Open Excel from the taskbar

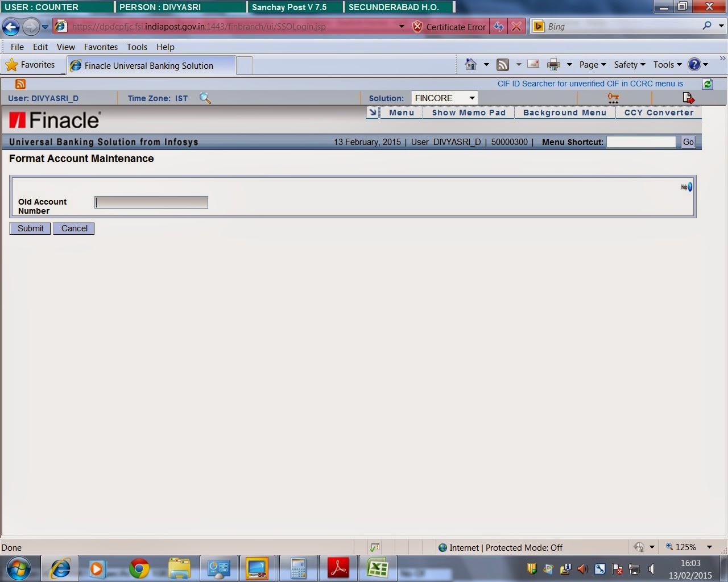tap(378, 568)
